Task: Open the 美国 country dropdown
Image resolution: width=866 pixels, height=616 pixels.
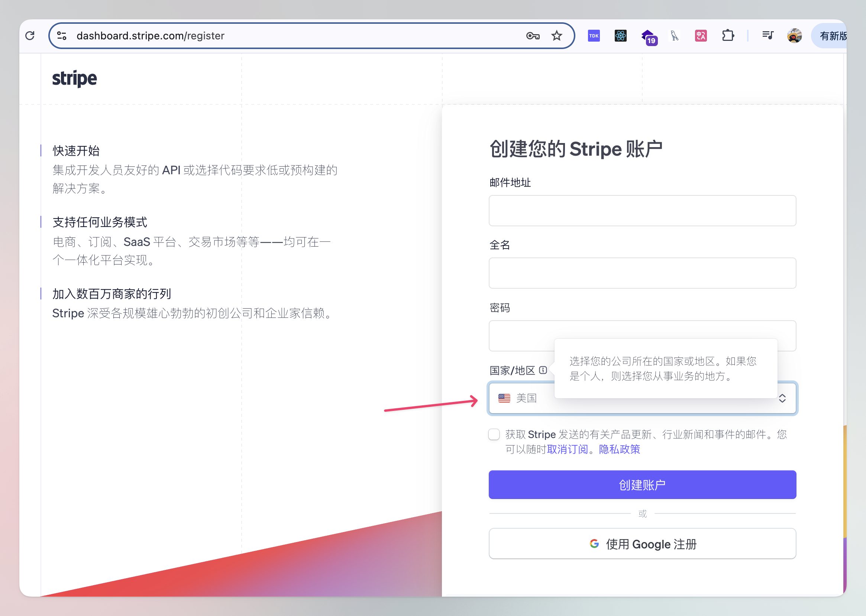Action: coord(642,398)
